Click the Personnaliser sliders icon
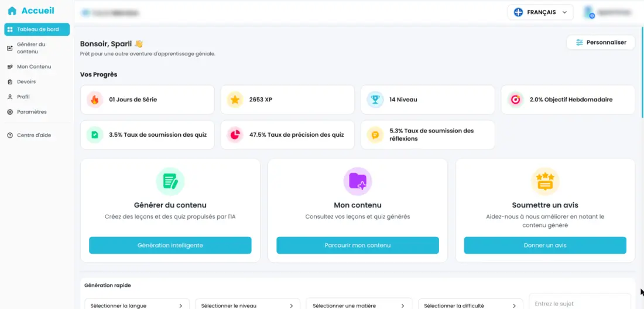This screenshot has height=309, width=644. (x=580, y=42)
